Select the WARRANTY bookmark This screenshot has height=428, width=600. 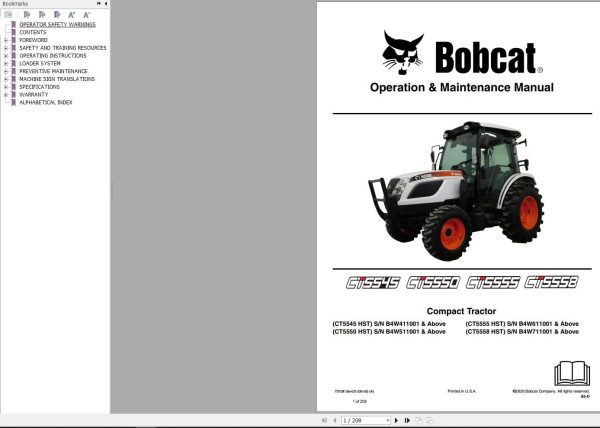(34, 94)
